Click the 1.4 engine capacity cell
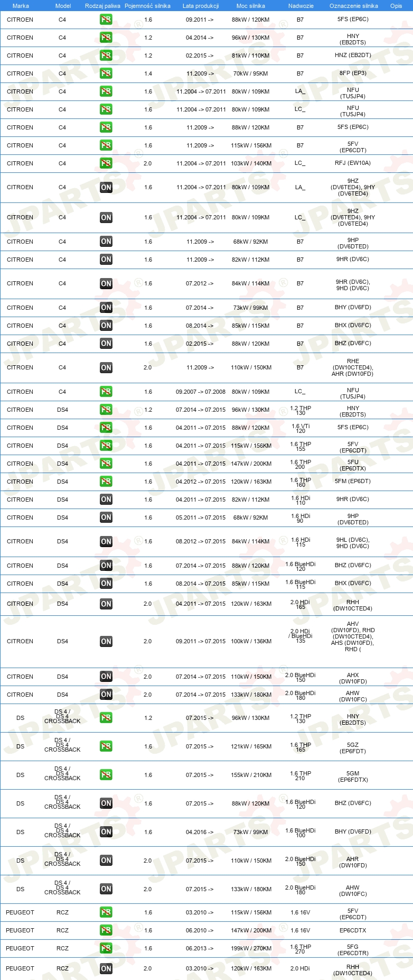Viewport: 413px width, 980px height. click(148, 73)
